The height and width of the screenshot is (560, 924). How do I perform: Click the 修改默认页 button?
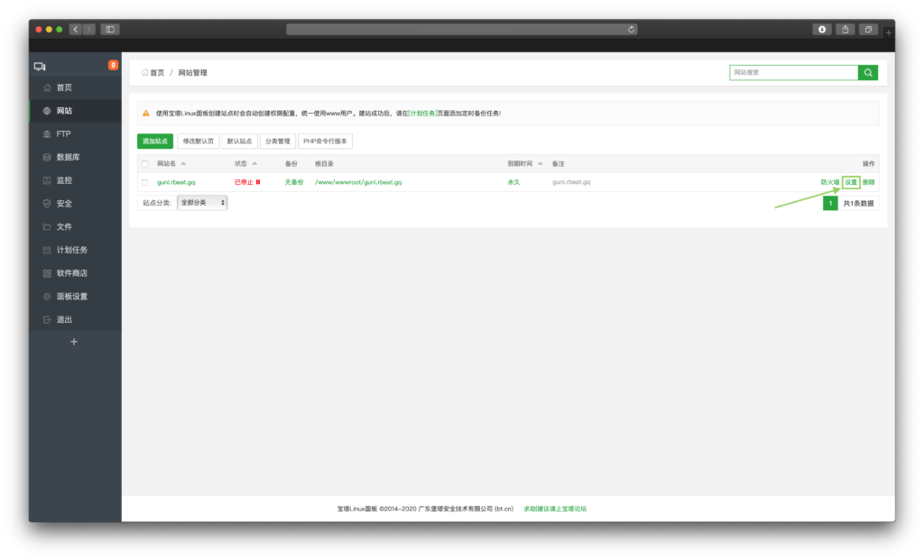click(x=198, y=142)
